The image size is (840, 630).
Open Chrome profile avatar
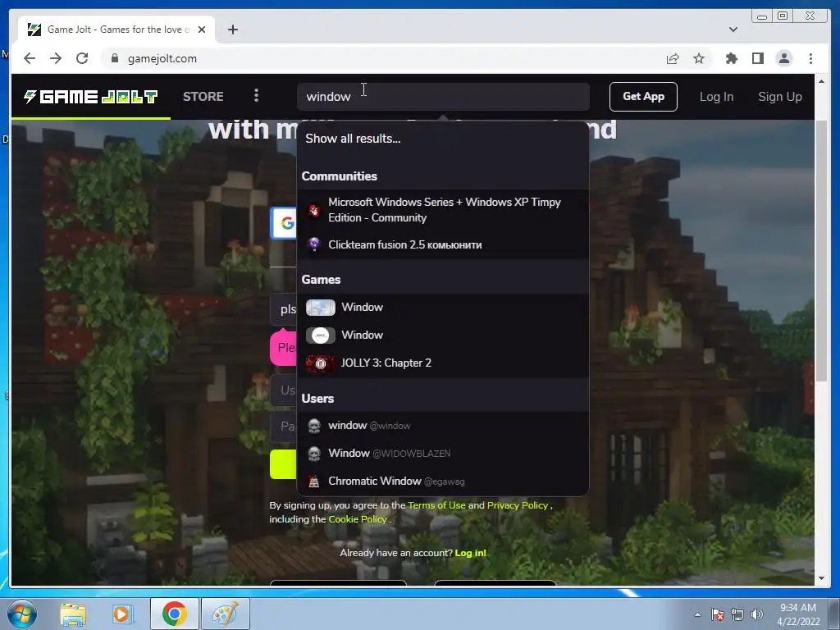click(783, 58)
